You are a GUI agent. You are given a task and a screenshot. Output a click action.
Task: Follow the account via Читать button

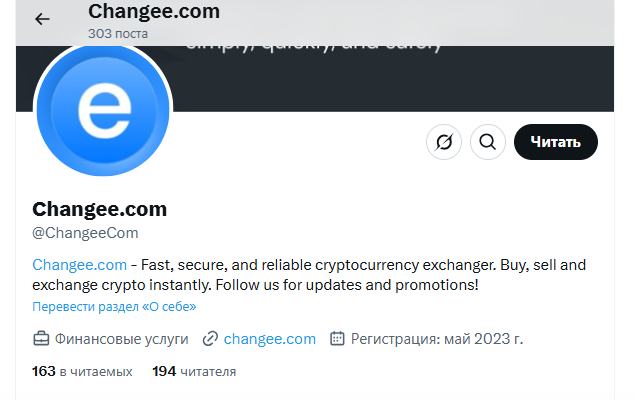point(556,142)
